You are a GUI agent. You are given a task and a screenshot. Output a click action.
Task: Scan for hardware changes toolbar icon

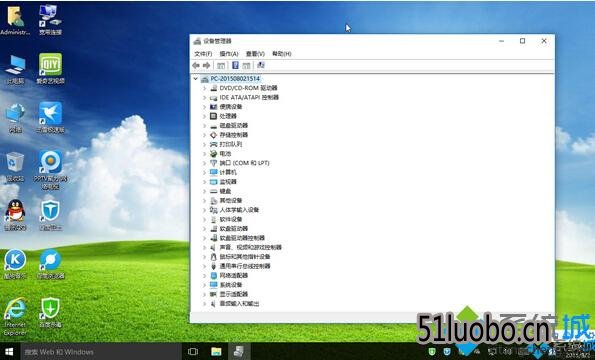[x=261, y=65]
